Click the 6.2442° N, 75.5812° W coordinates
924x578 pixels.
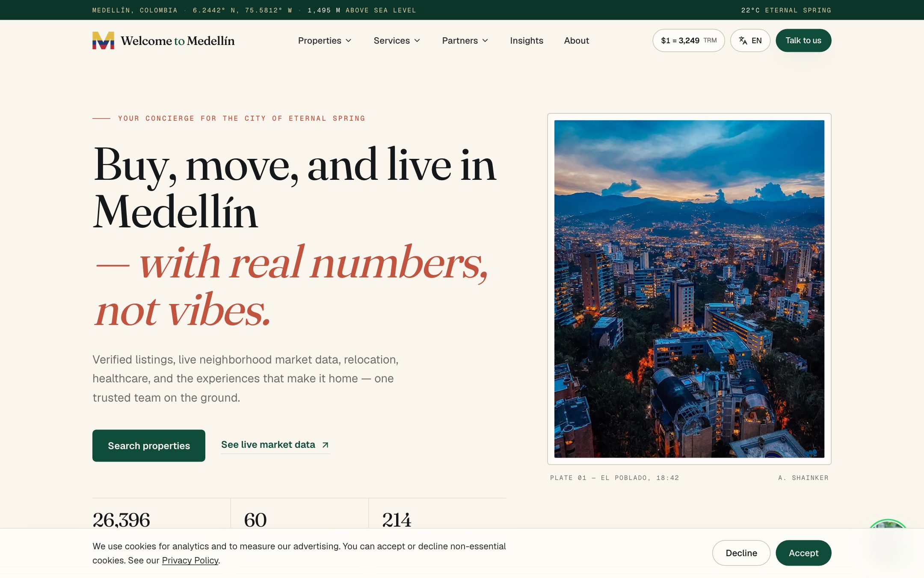(243, 10)
